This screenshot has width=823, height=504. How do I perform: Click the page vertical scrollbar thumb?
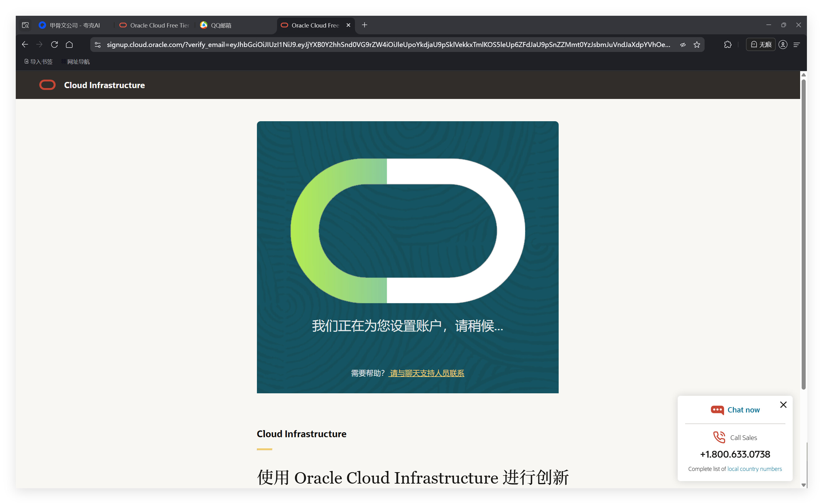(x=804, y=234)
